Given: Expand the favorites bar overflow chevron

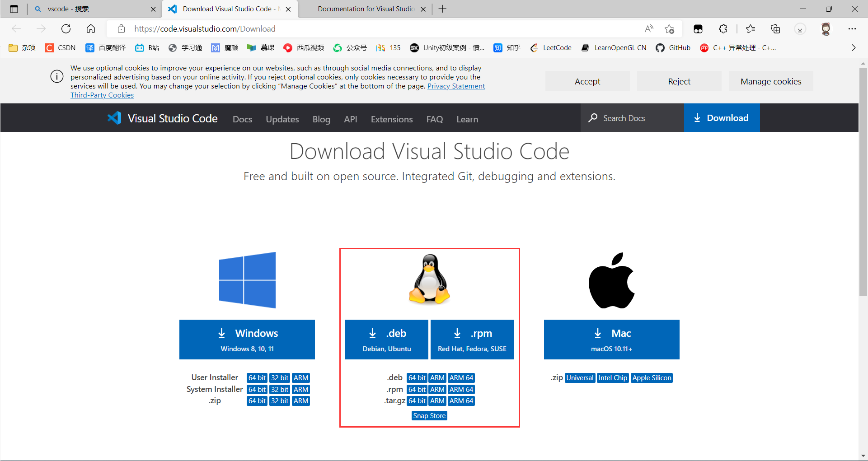Looking at the screenshot, I should point(854,47).
